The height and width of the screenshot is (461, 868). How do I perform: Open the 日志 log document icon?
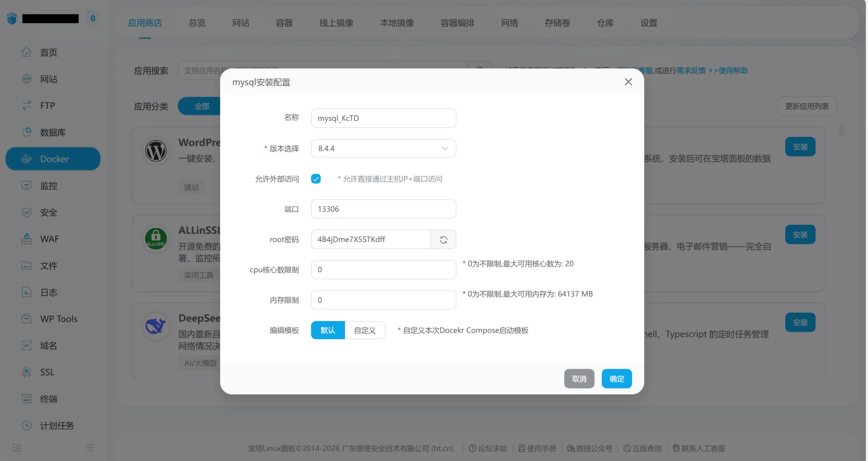pyautogui.click(x=26, y=292)
